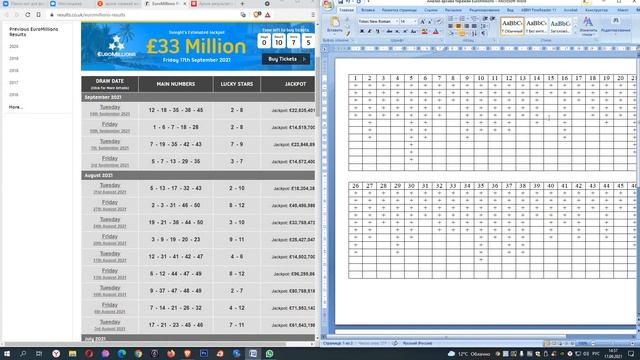Toggle justify alignment
640x360 pixels.
point(474,26)
